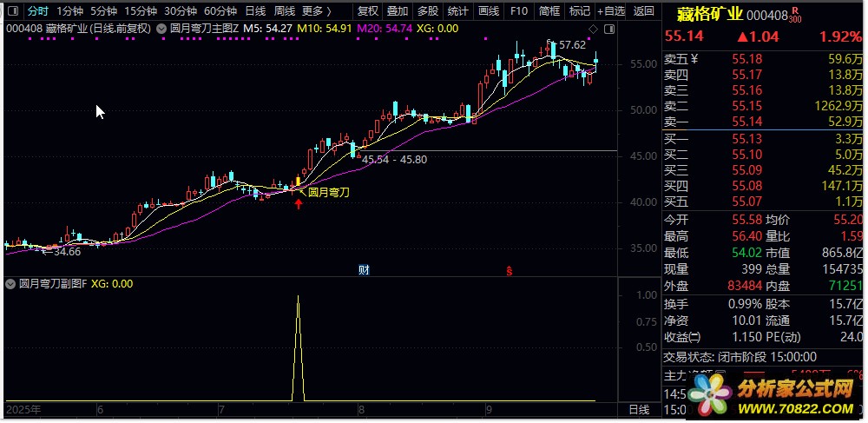Click the 交易状态 closed-market status line

740,357
